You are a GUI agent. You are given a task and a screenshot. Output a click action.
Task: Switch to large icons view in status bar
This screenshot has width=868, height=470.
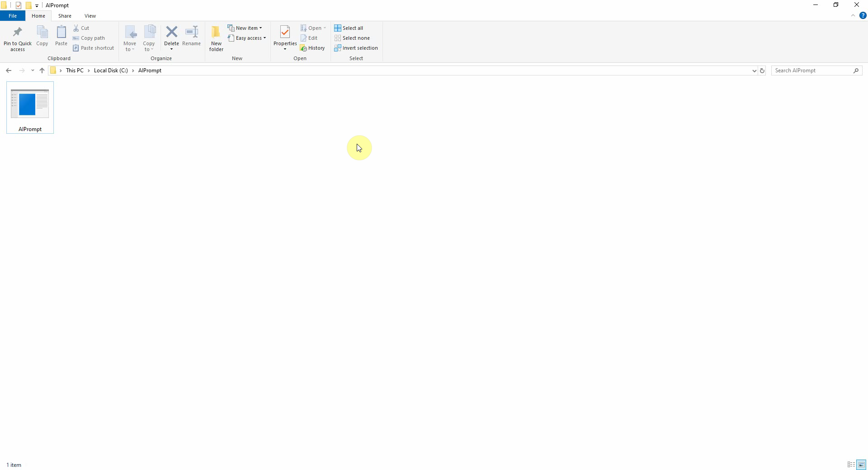[x=861, y=465]
